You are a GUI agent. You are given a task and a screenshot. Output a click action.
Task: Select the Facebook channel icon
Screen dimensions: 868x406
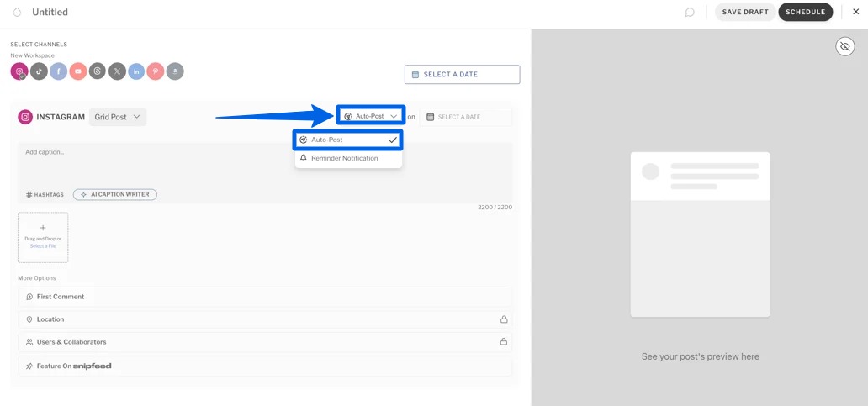[58, 71]
